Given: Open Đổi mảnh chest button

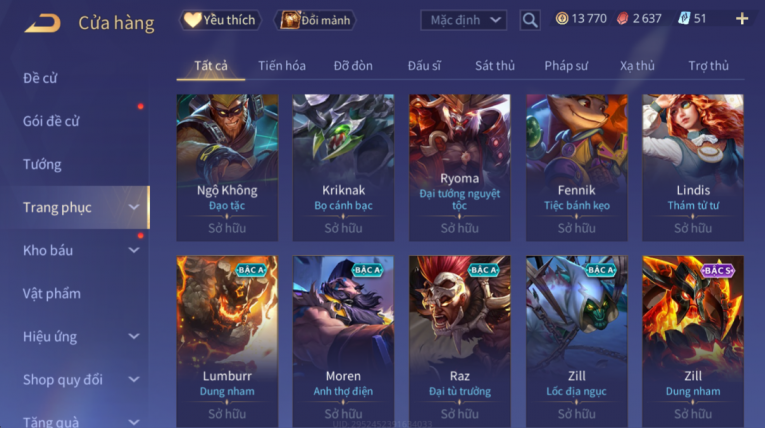Looking at the screenshot, I should pos(316,20).
